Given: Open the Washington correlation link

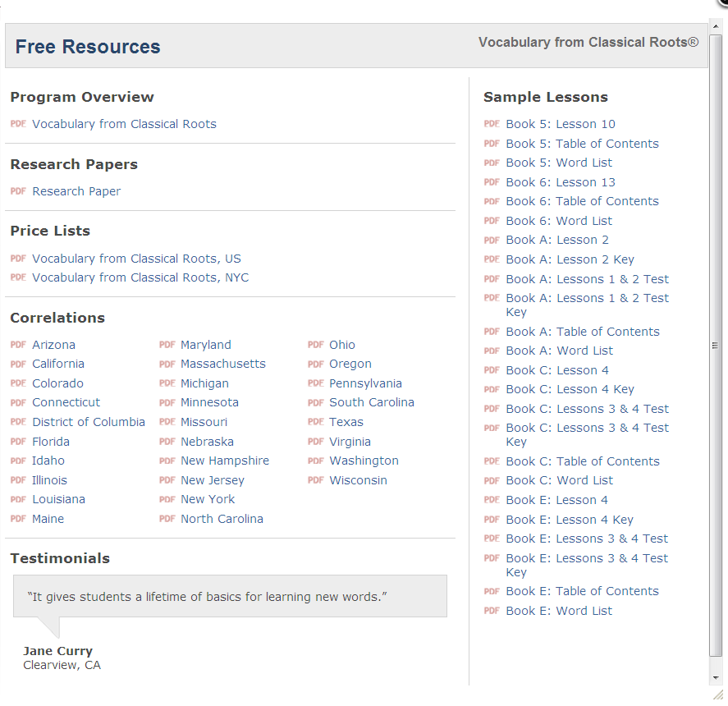Looking at the screenshot, I should point(364,461).
